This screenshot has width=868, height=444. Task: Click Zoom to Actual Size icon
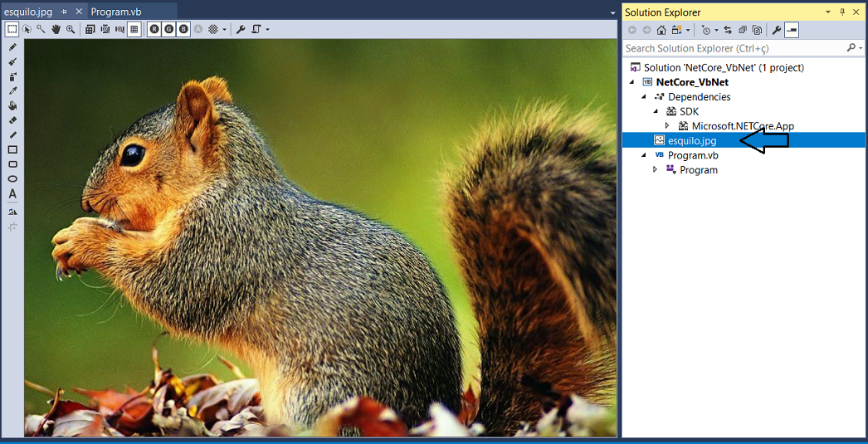click(90, 29)
